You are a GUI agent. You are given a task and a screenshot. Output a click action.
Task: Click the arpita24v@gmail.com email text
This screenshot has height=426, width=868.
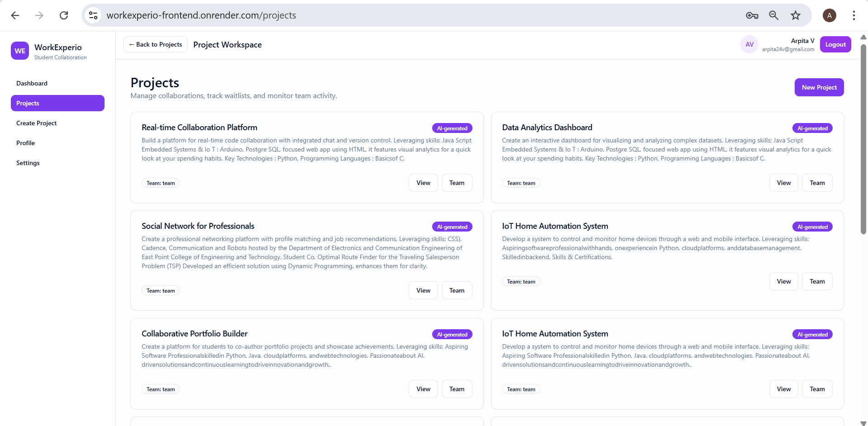click(788, 49)
